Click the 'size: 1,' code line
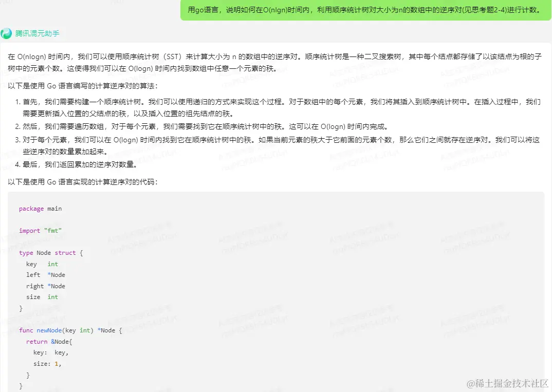Viewport: 552px width, 392px height. [x=47, y=363]
